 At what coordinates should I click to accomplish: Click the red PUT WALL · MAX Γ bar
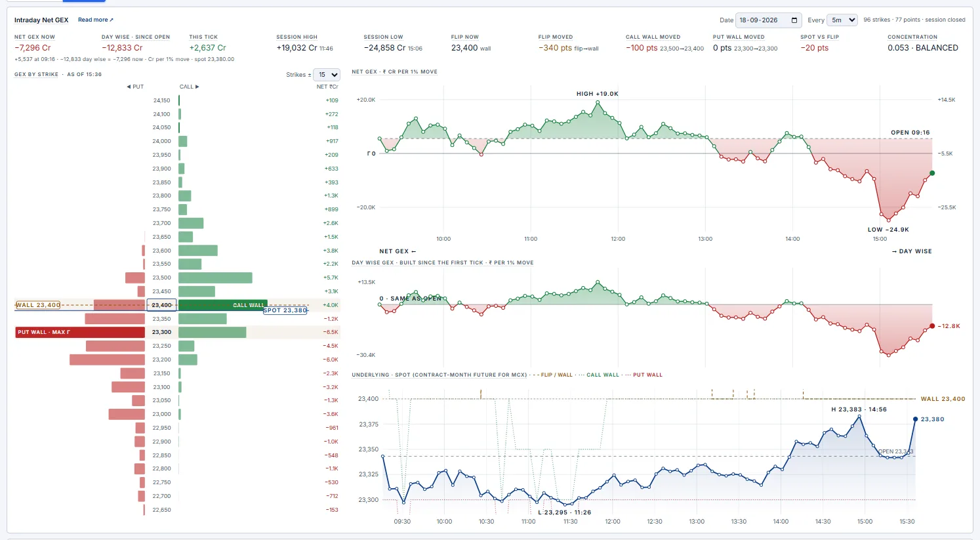80,332
